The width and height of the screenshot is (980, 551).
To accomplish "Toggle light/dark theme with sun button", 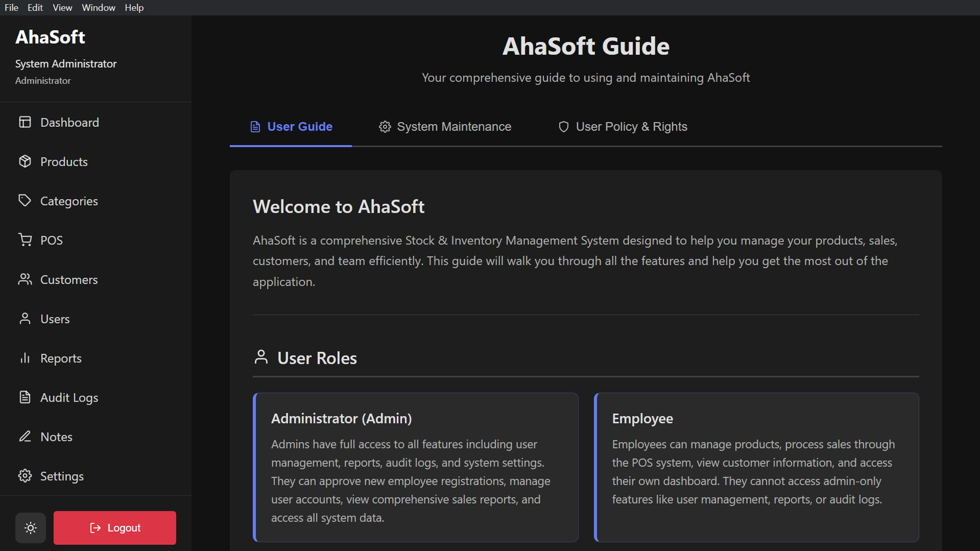I will [x=31, y=528].
